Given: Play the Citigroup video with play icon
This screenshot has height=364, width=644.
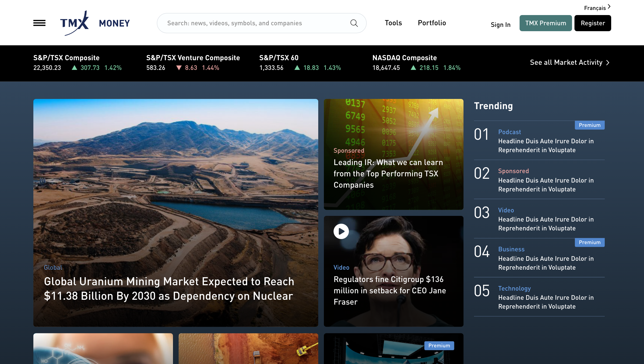Looking at the screenshot, I should [341, 231].
